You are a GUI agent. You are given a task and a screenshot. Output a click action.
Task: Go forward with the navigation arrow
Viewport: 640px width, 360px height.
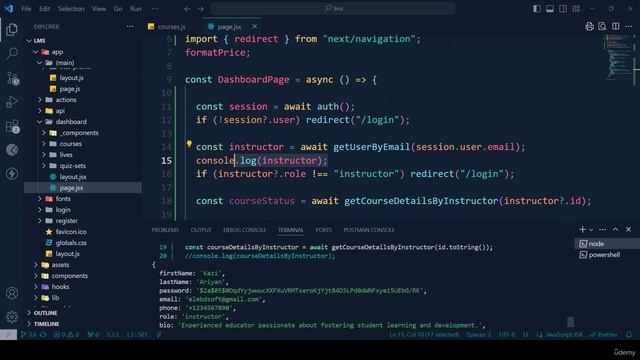click(x=200, y=9)
